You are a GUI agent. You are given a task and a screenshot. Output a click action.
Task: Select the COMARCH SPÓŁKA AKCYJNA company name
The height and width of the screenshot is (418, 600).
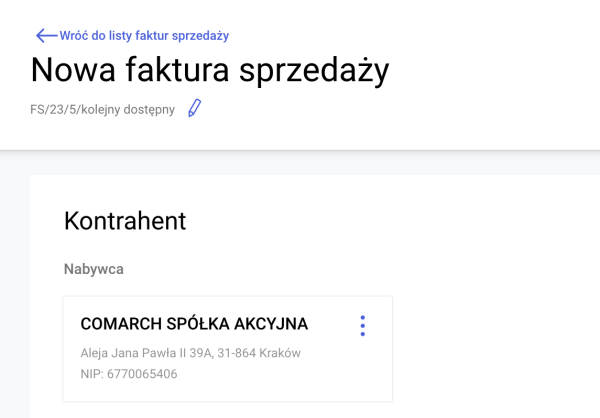point(194,324)
